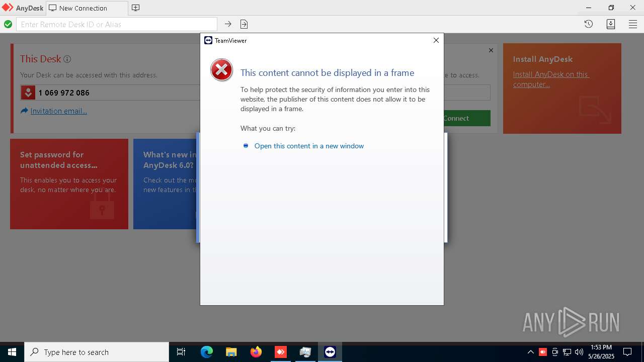This screenshot has width=644, height=362.
Task: Click the red error X icon in TeamViewer dialog
Action: pos(221,70)
